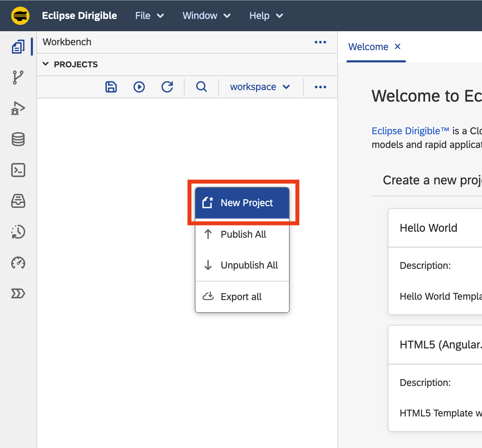Click the Eclipse Dirigible title text
482x448 pixels.
(x=80, y=16)
